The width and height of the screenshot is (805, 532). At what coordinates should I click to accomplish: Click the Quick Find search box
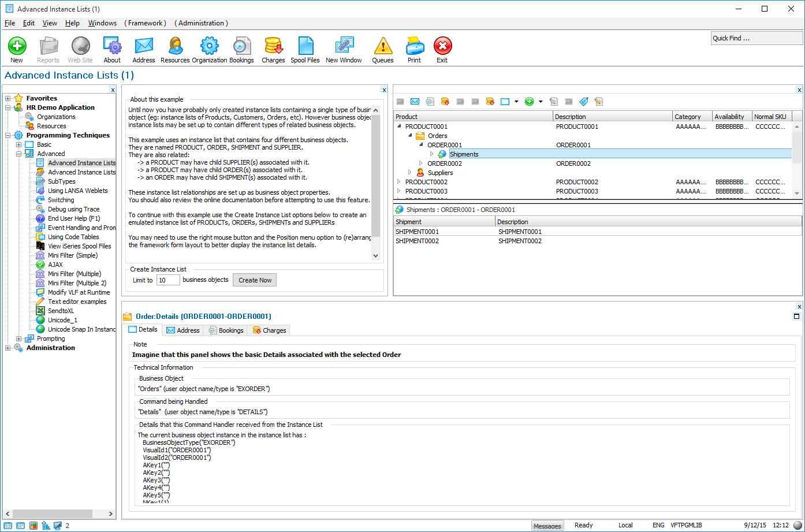click(756, 38)
